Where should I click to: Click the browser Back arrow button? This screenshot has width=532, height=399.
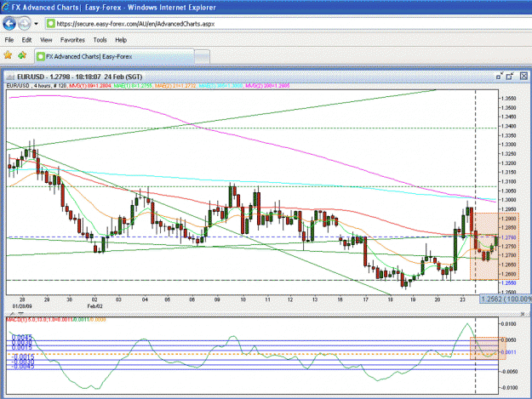tap(9, 24)
